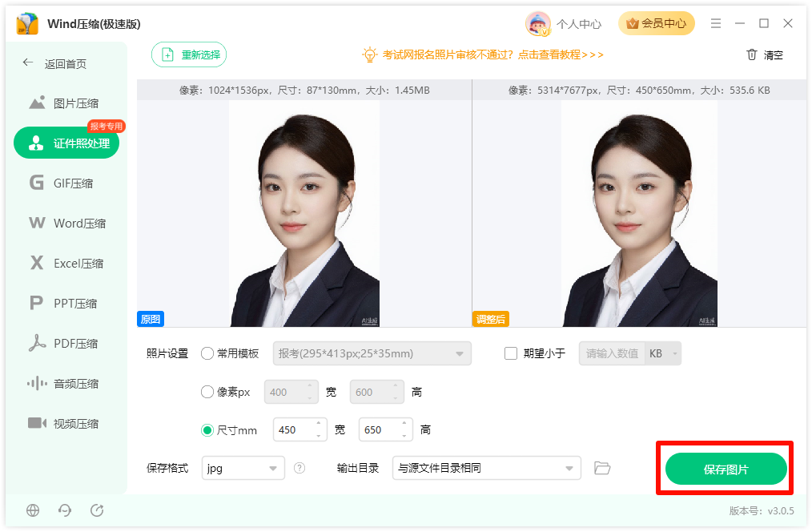Click the back arrow beside 返回首页
Viewport: 812px width, 532px height.
point(28,62)
